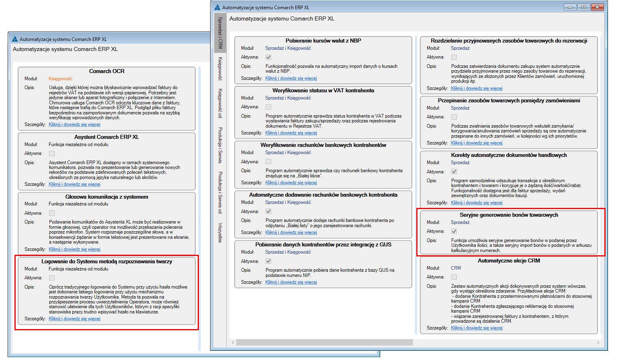This screenshot has height=364, width=618.
Task: Open the Produkcja i Serwis cd. tab
Action: point(220,192)
